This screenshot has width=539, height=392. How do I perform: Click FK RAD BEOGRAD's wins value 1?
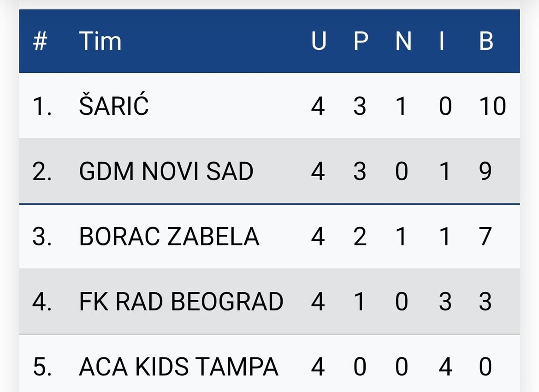pyautogui.click(x=360, y=302)
